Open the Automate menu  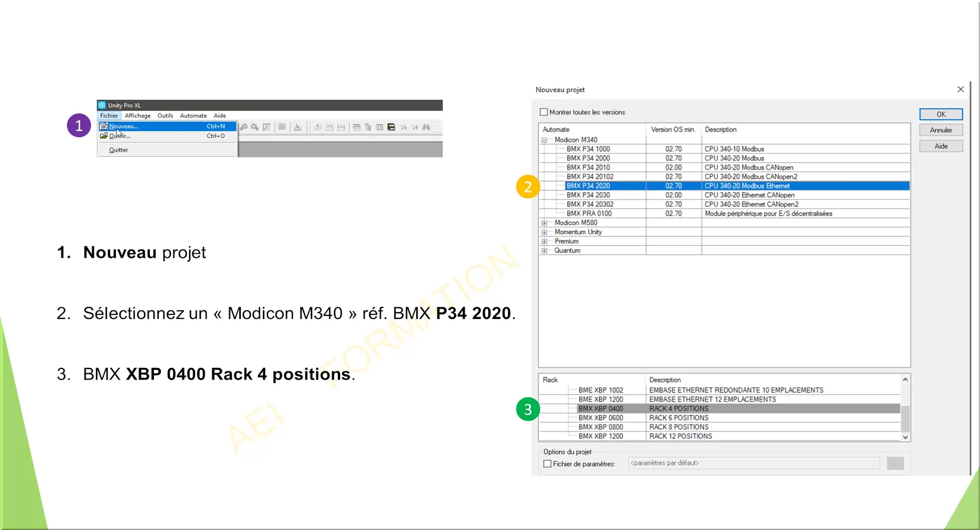194,116
